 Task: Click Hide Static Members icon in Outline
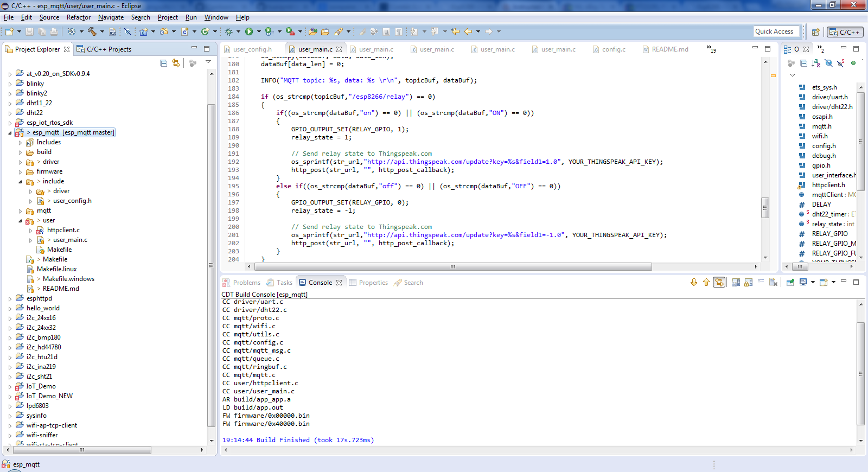[840, 63]
